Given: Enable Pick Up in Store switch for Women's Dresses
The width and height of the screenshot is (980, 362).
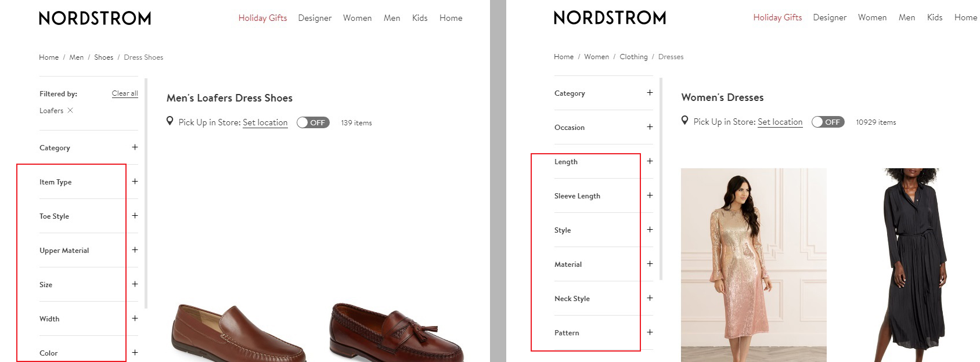Looking at the screenshot, I should click(x=828, y=122).
